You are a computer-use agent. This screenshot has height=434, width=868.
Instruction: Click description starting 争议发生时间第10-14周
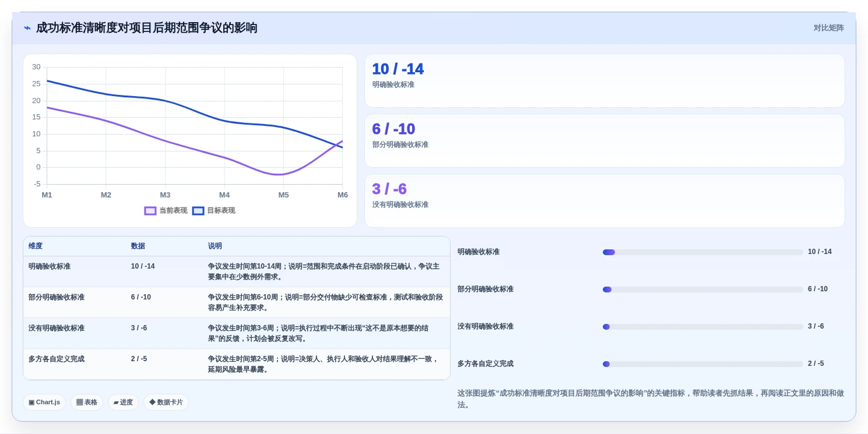point(324,271)
